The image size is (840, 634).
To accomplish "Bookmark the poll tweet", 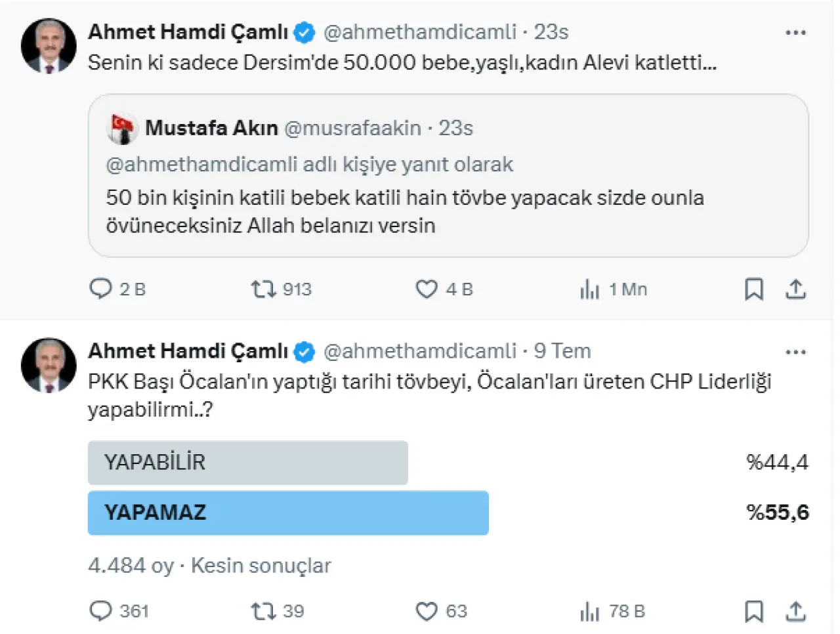I will click(754, 611).
